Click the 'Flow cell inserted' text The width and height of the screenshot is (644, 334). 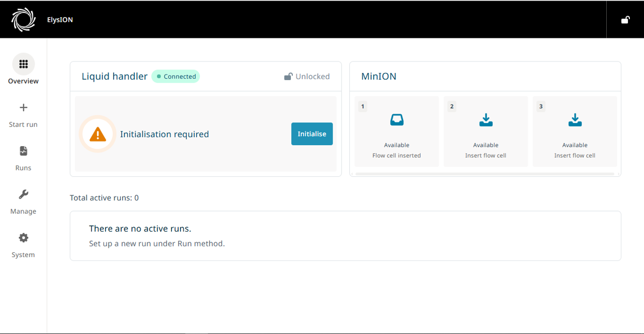396,156
